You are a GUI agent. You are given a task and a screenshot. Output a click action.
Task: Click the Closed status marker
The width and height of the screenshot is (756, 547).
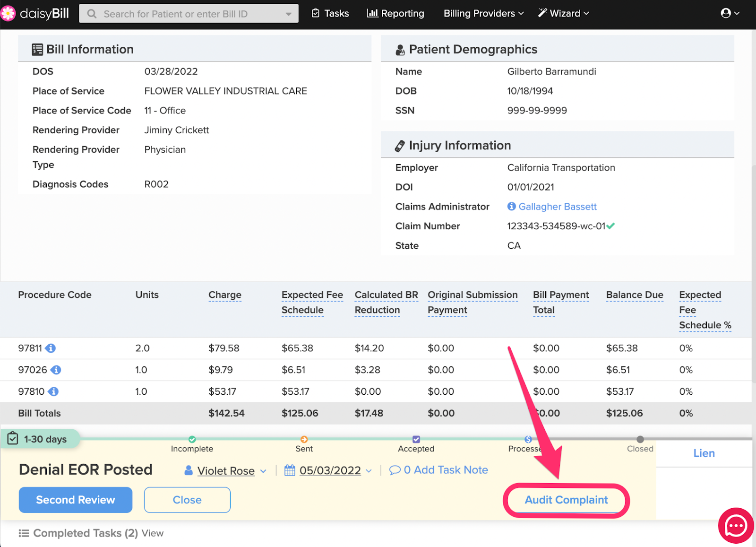pyautogui.click(x=640, y=439)
